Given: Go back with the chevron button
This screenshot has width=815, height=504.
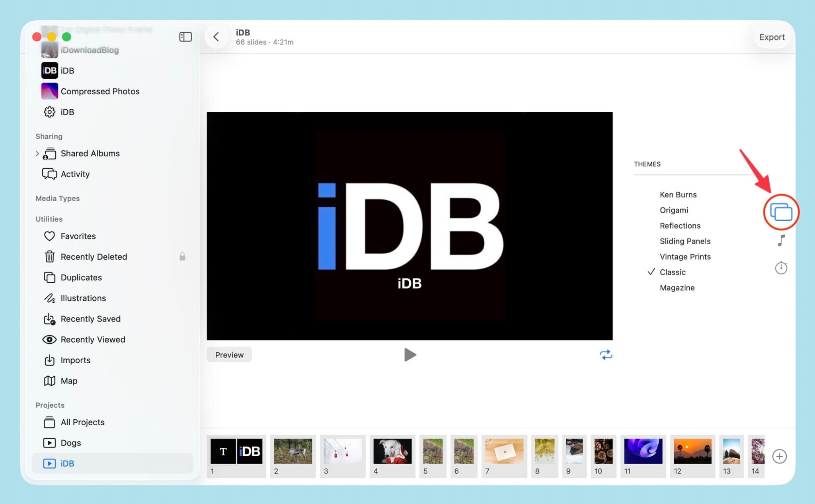Looking at the screenshot, I should coord(216,37).
